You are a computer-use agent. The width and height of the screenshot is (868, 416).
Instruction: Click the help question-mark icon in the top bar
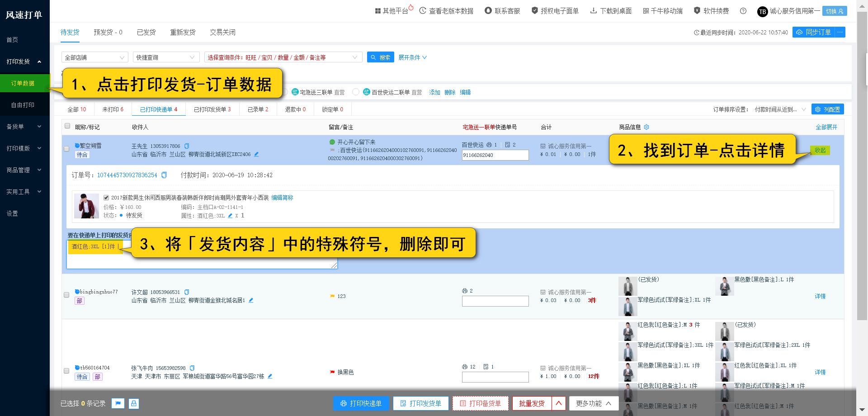pos(743,11)
